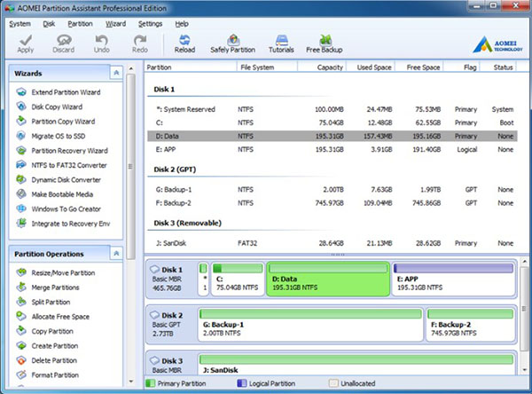Click the Status column header

(498, 67)
